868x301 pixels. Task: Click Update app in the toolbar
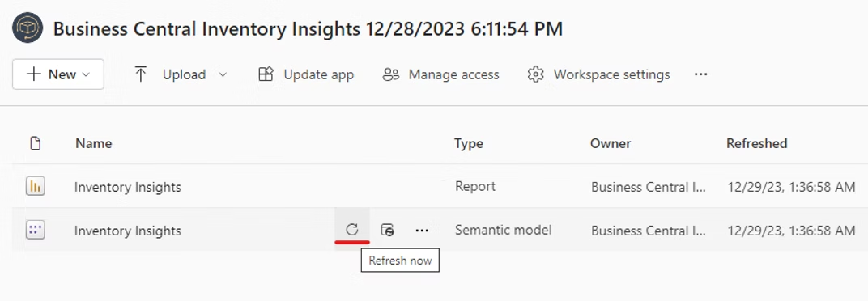point(306,74)
